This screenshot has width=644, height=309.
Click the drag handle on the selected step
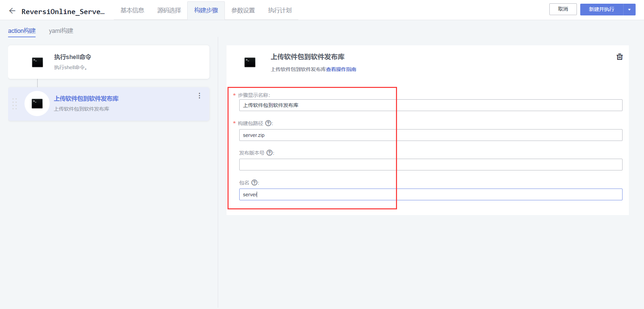tap(14, 104)
